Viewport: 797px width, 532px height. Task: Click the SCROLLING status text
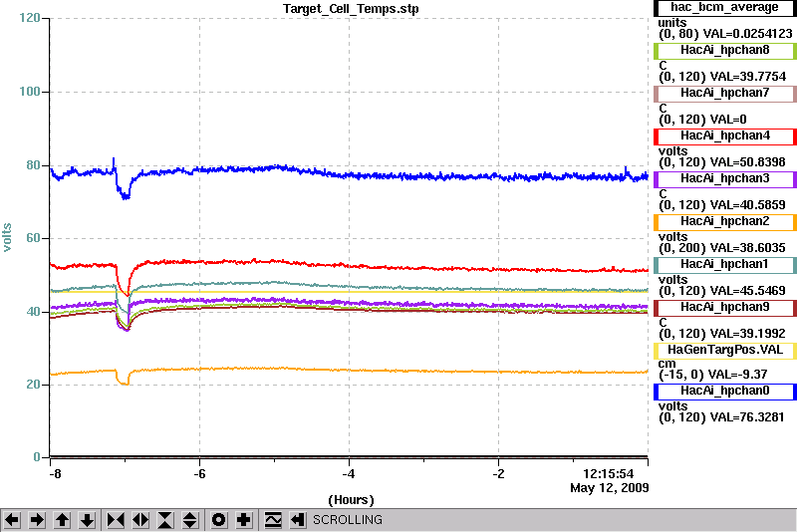pos(347,520)
